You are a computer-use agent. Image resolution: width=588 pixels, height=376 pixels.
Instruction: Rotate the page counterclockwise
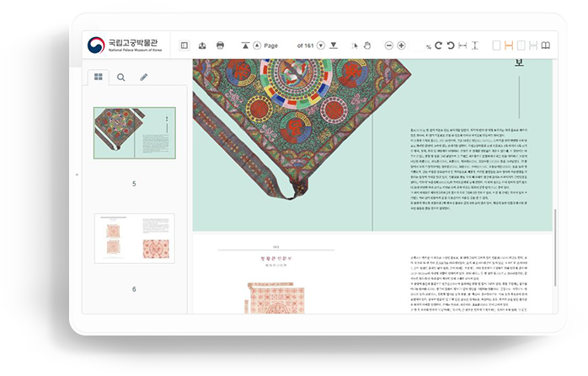450,45
